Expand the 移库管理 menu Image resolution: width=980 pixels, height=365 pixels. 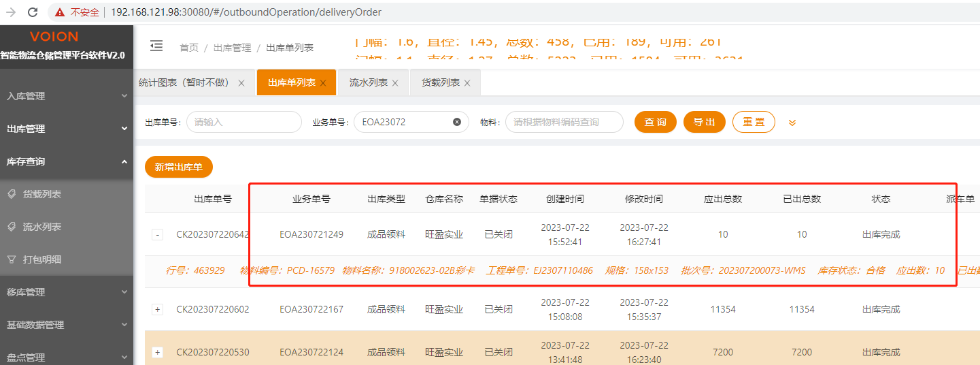pyautogui.click(x=67, y=292)
